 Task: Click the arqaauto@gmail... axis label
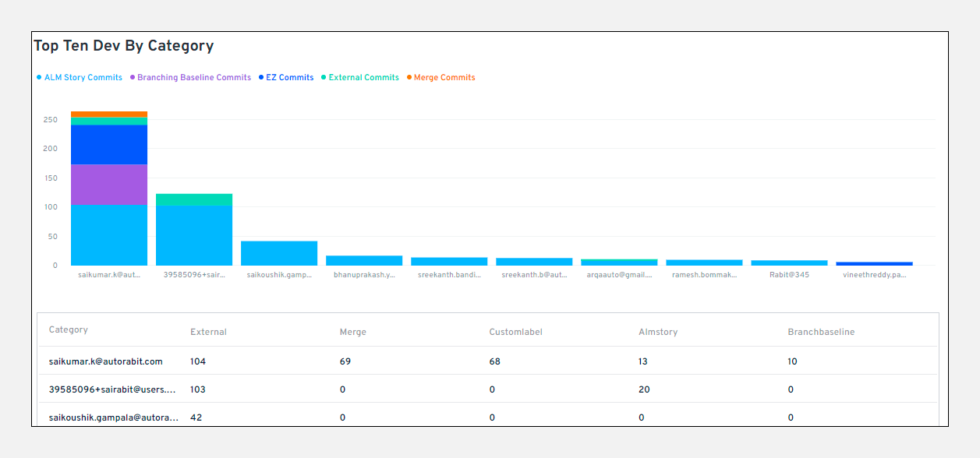[619, 274]
